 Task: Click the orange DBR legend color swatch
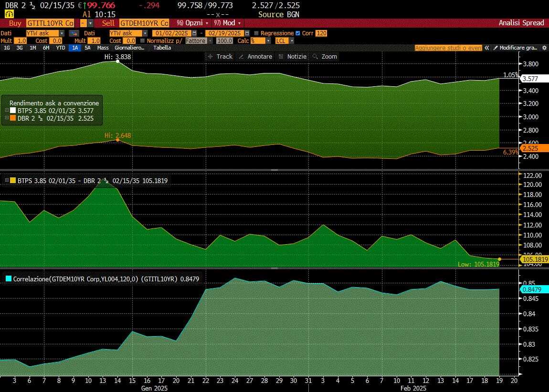pyautogui.click(x=13, y=118)
